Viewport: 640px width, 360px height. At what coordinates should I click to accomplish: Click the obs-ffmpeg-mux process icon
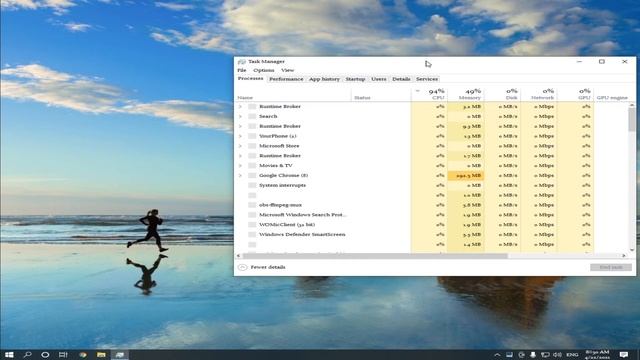tap(252, 205)
